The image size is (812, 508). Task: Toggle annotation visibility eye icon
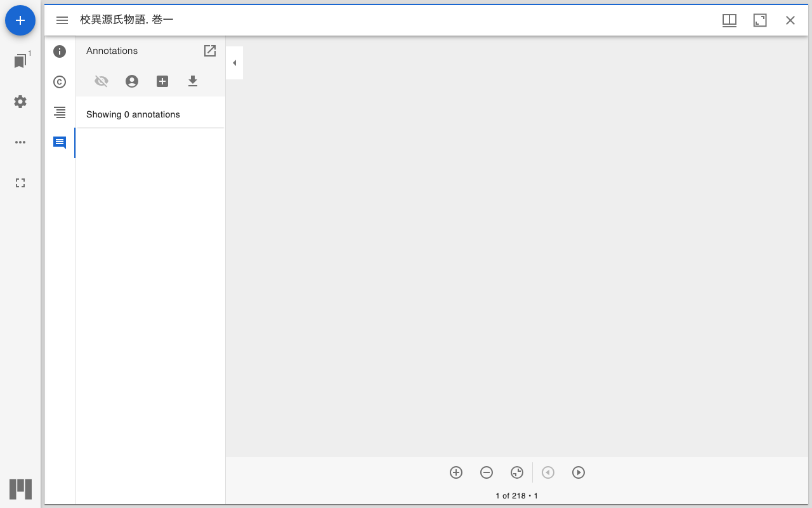pyautogui.click(x=101, y=81)
